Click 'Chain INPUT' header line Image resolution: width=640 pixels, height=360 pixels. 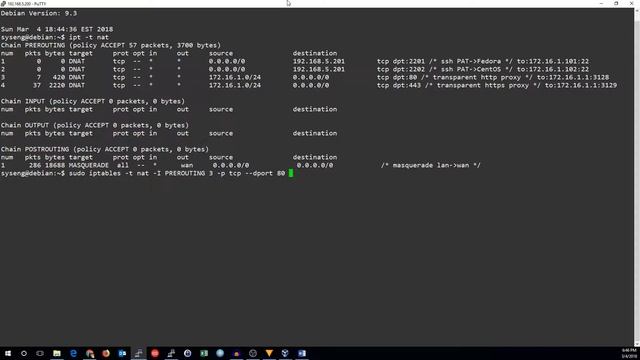click(93, 101)
